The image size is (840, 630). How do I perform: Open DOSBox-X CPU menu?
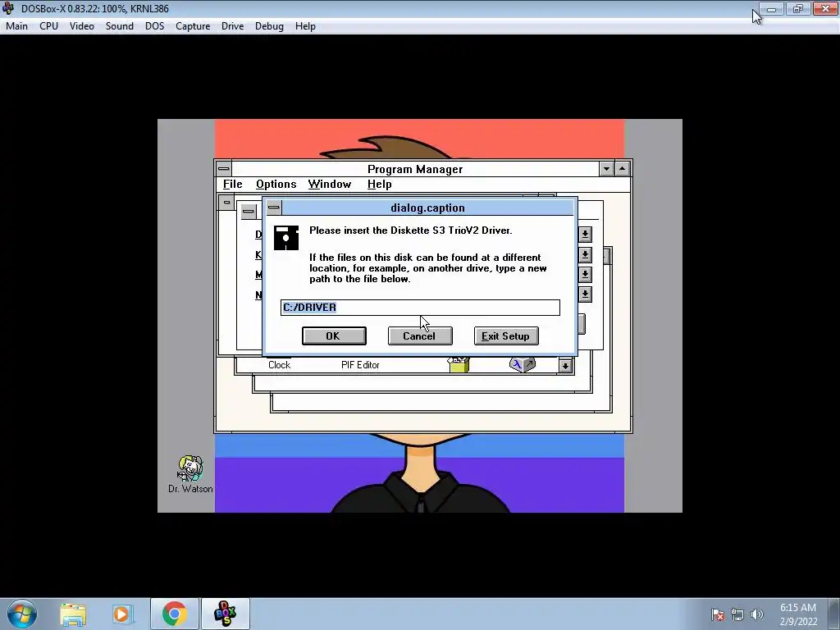[x=48, y=26]
